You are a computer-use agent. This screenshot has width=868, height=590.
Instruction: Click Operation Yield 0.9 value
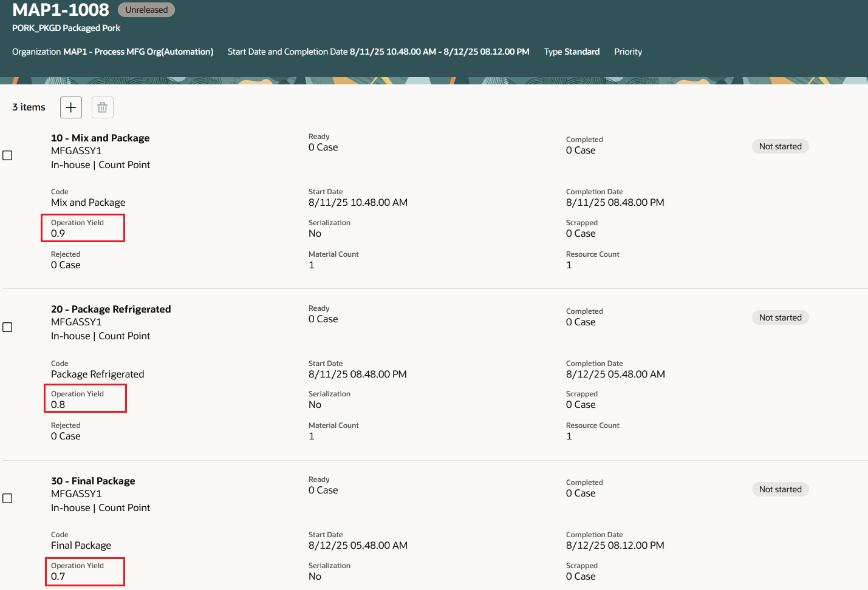pos(58,234)
